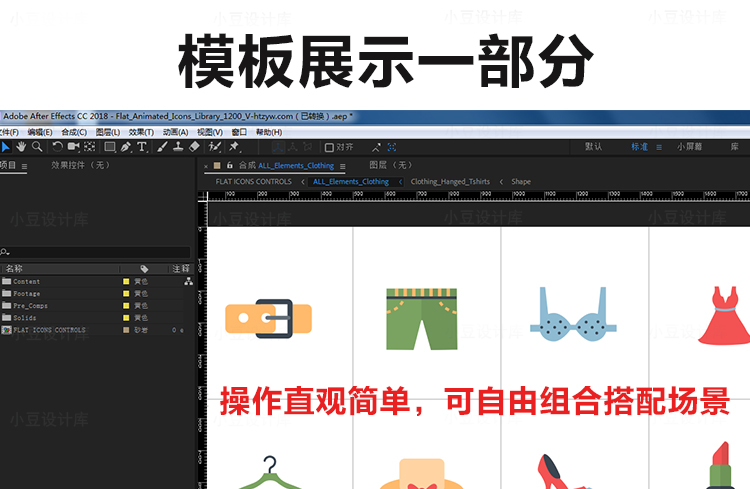Click the sandstone label swatch for FLAT ICONS CONTROLS
The image size is (750, 489).
[126, 330]
